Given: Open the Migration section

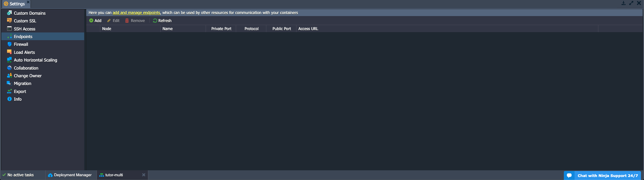Looking at the screenshot, I should [x=43, y=83].
